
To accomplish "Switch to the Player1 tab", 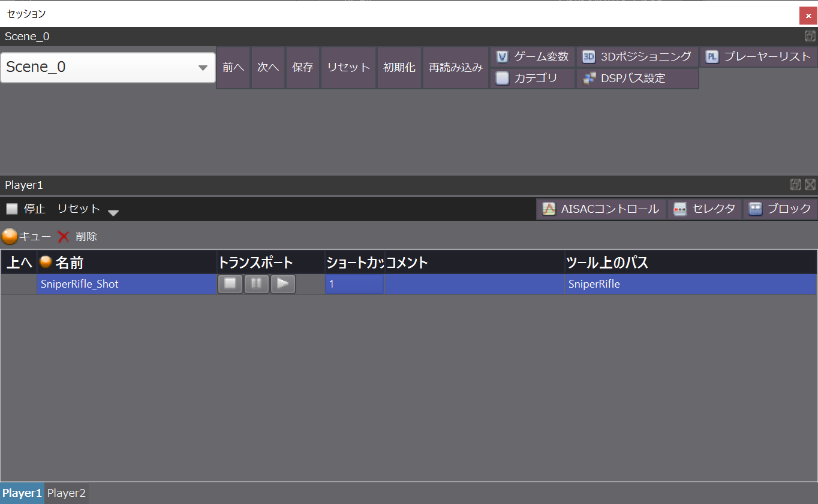I will coord(22,493).
